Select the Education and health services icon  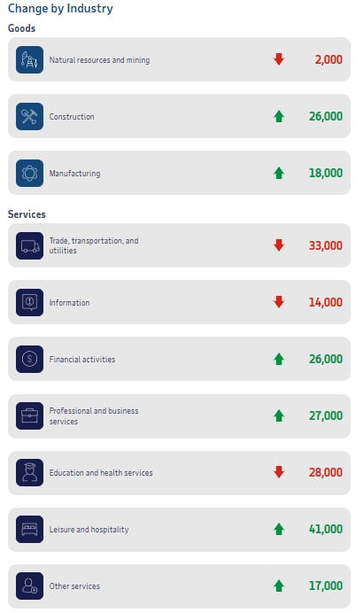point(30,473)
